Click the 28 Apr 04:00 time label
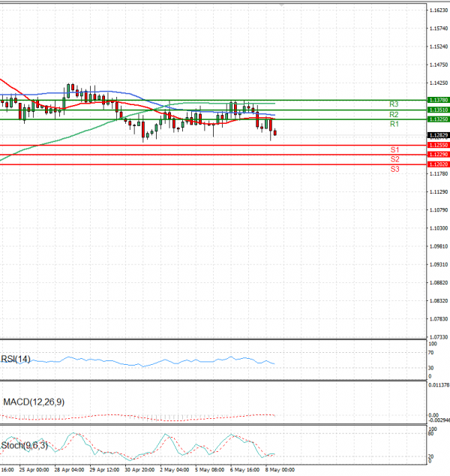Image resolution: width=450 pixels, height=476 pixels. (69, 470)
